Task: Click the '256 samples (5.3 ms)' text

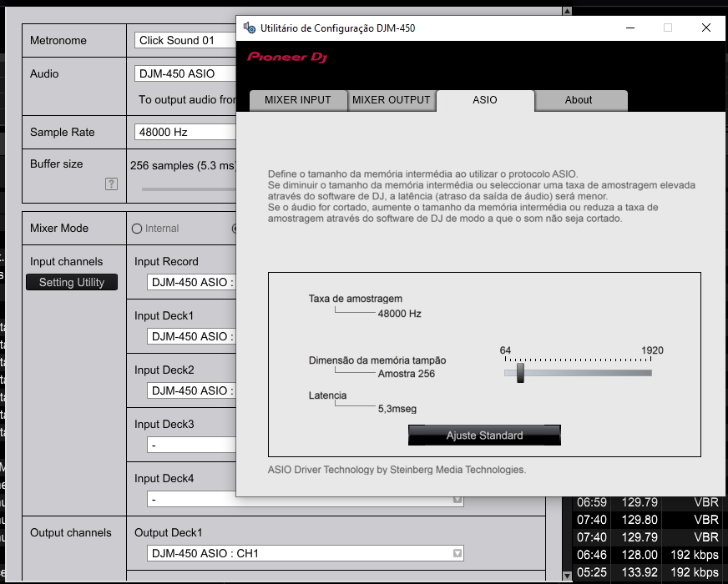Action: [x=184, y=165]
